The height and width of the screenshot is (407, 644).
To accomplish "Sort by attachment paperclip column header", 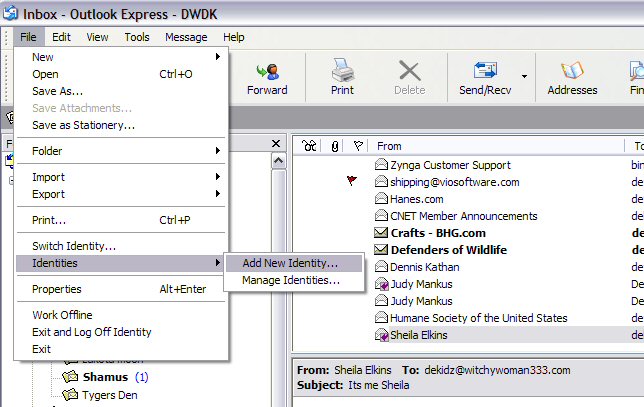I will click(x=335, y=146).
